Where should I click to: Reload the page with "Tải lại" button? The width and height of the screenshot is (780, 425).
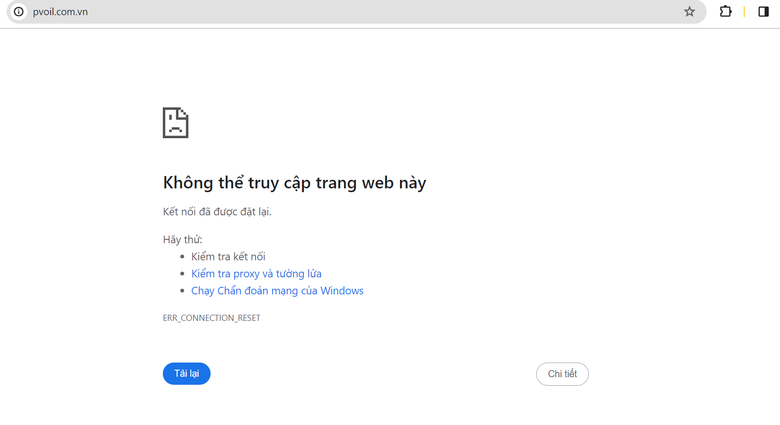pos(186,374)
